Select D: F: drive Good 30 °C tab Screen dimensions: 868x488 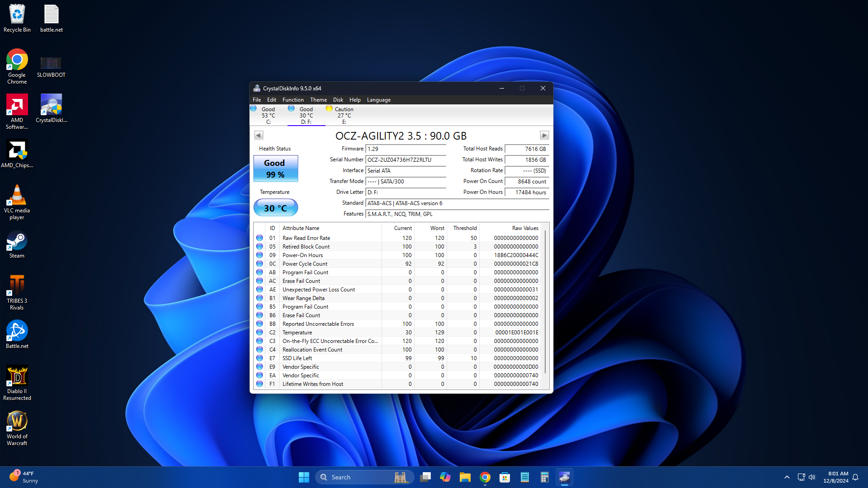(x=306, y=115)
